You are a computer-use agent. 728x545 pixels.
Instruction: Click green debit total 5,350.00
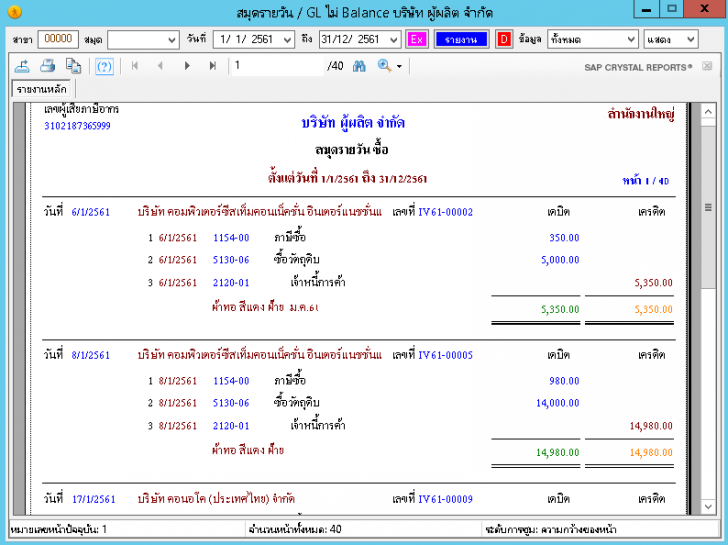coord(560,309)
